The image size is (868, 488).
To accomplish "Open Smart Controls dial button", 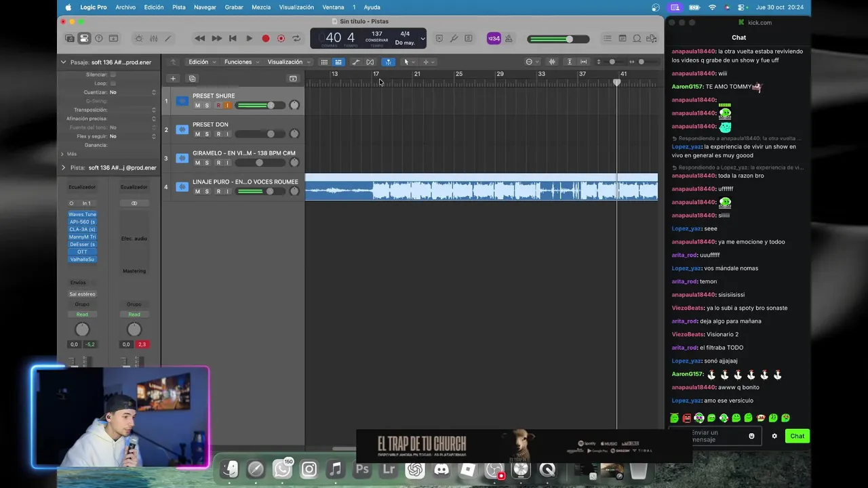I will point(139,39).
